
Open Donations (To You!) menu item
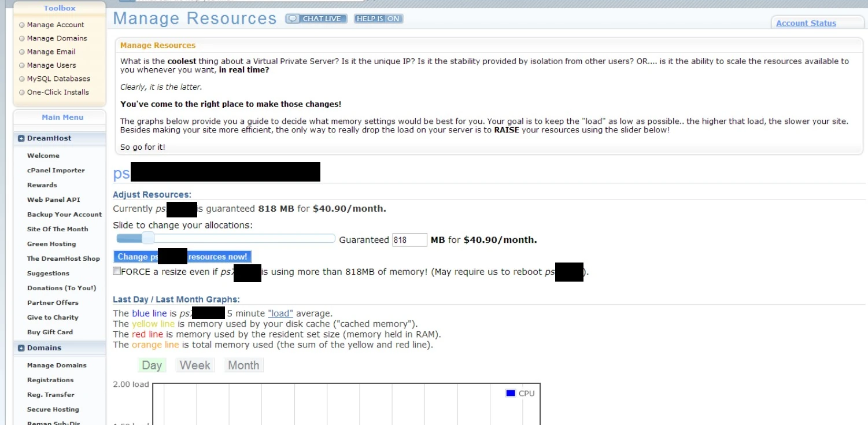point(62,288)
